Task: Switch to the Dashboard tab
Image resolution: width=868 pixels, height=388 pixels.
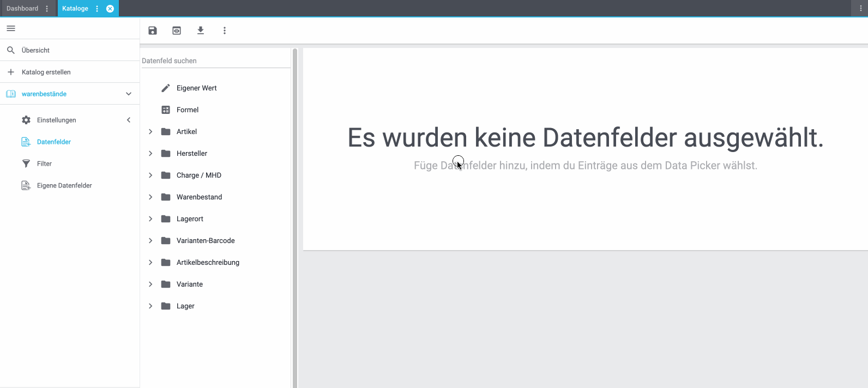Action: point(22,9)
